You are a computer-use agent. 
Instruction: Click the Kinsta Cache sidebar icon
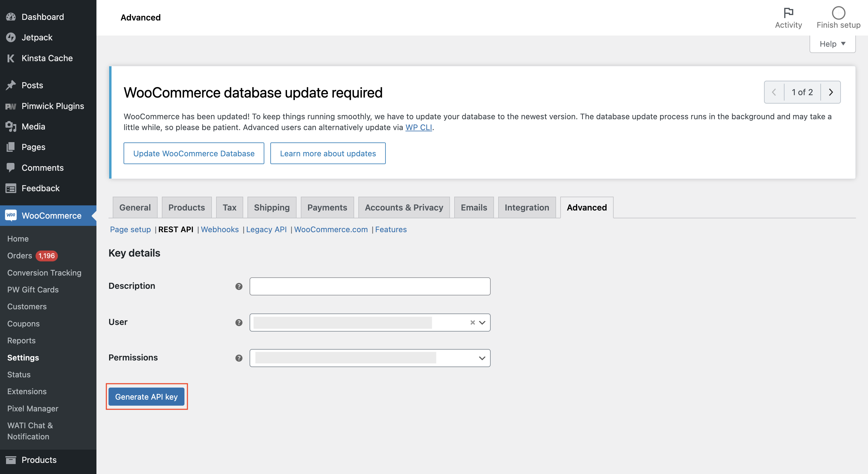pos(11,58)
